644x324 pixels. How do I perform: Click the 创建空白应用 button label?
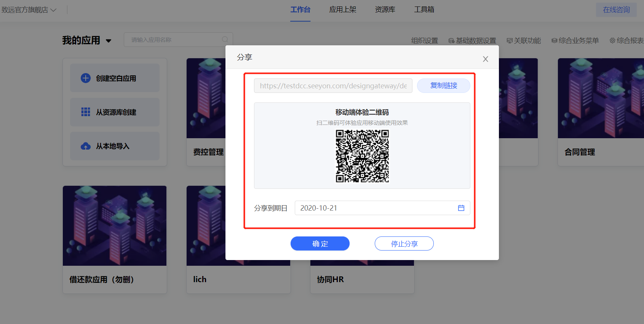click(116, 78)
